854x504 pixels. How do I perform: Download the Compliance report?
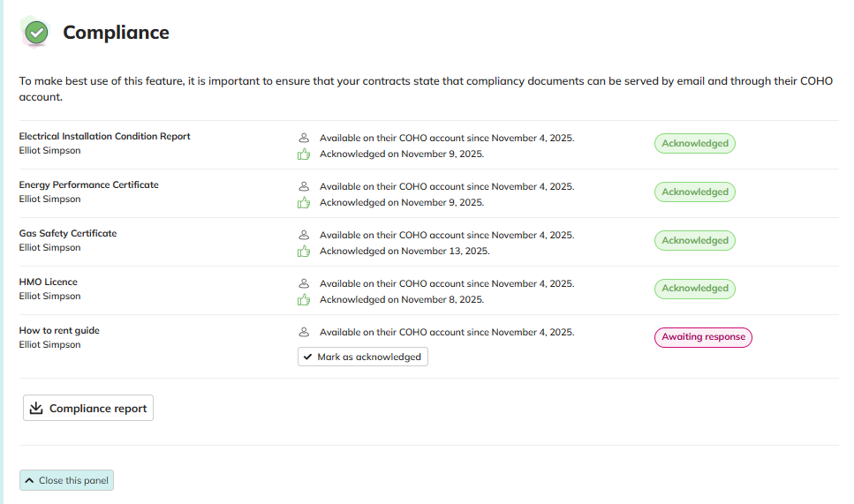click(x=88, y=409)
